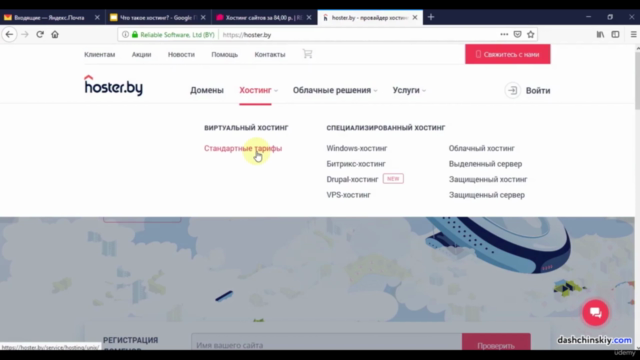Click the login arrow icon beside Войти
The image size is (640, 360).
(513, 91)
